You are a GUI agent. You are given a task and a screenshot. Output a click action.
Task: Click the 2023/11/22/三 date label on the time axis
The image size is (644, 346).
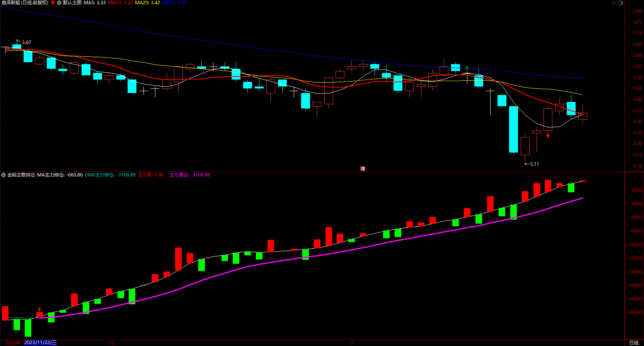[40, 343]
